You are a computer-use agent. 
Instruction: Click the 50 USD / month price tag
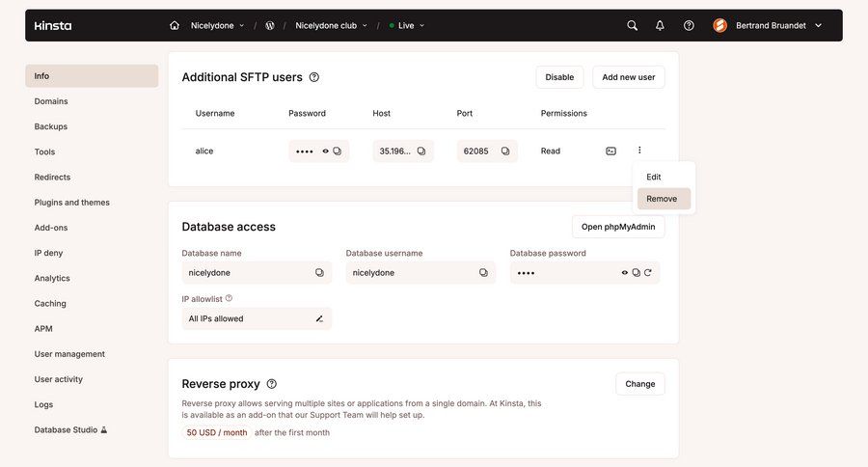(216, 432)
